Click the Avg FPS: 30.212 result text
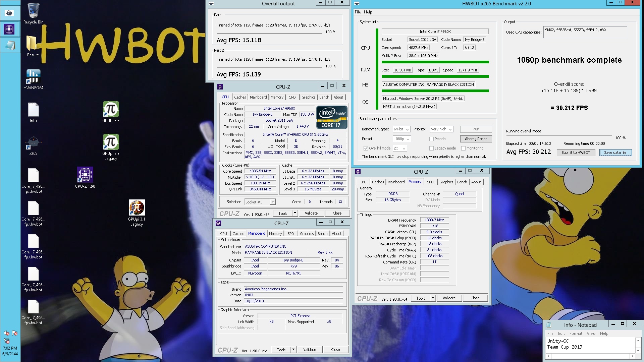Viewport: 644px width, 362px height. 528,152
